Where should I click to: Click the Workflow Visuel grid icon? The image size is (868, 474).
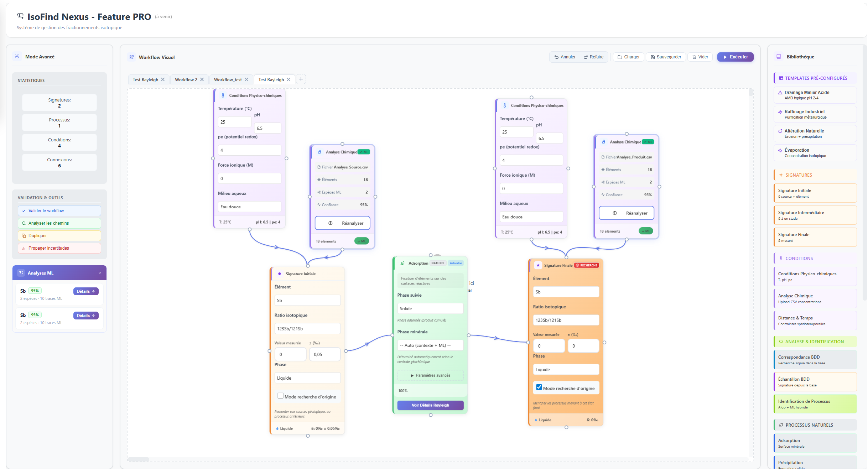[x=131, y=57]
